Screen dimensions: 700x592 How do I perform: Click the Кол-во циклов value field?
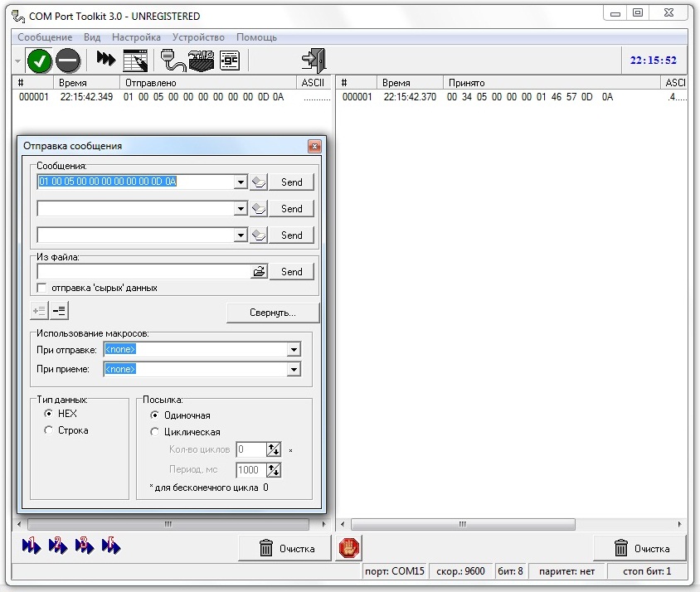point(251,449)
